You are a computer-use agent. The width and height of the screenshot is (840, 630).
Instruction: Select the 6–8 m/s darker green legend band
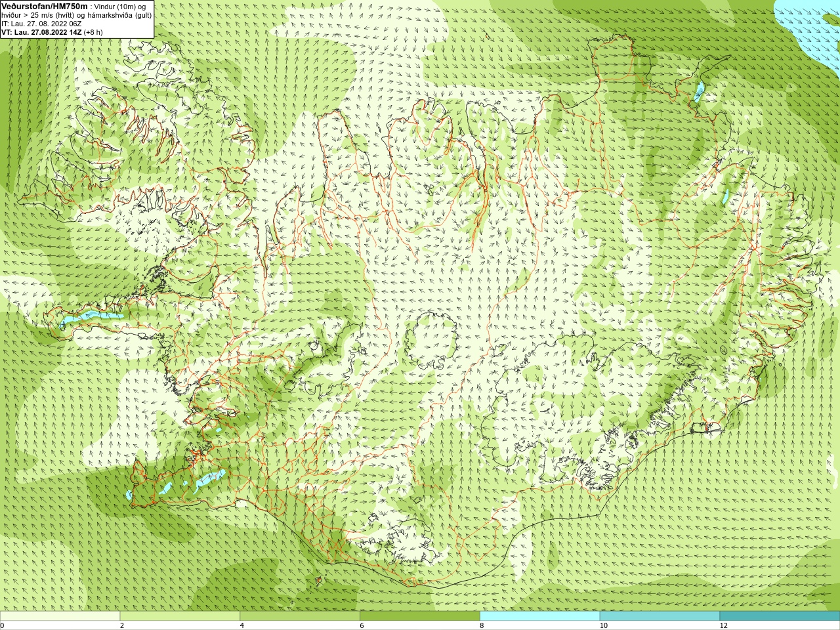pos(420,616)
